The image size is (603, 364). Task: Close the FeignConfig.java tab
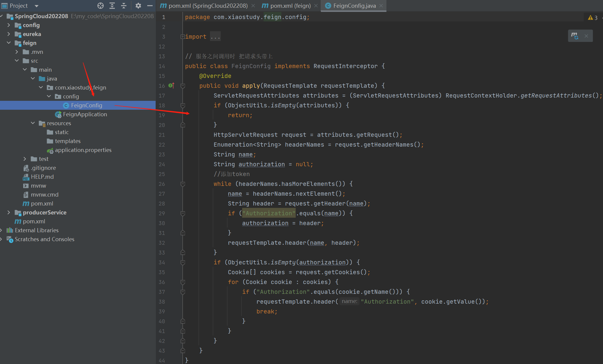tap(381, 6)
